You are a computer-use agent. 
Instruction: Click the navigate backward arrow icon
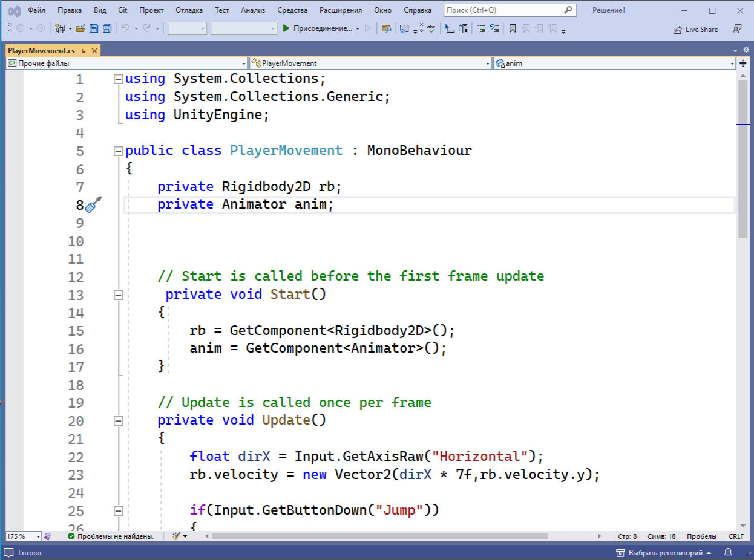point(19,28)
